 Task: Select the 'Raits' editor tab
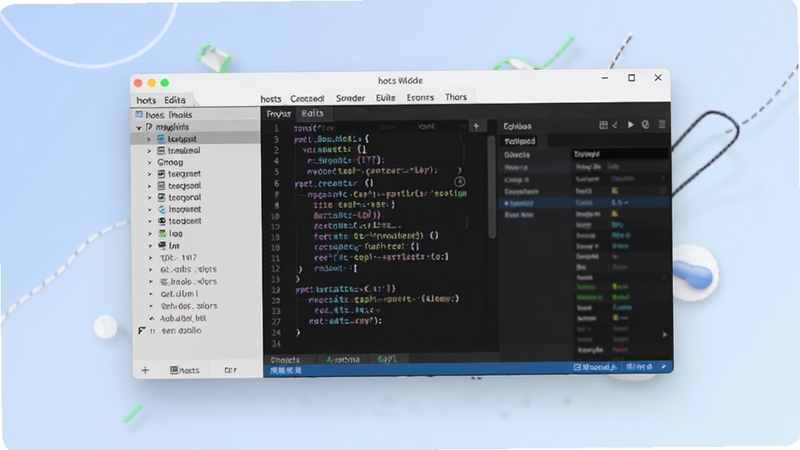312,113
